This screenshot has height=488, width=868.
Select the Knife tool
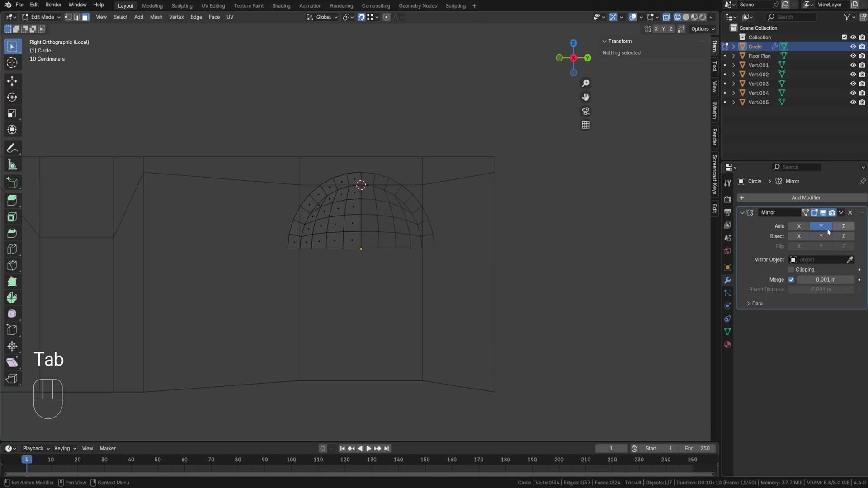coord(12,266)
